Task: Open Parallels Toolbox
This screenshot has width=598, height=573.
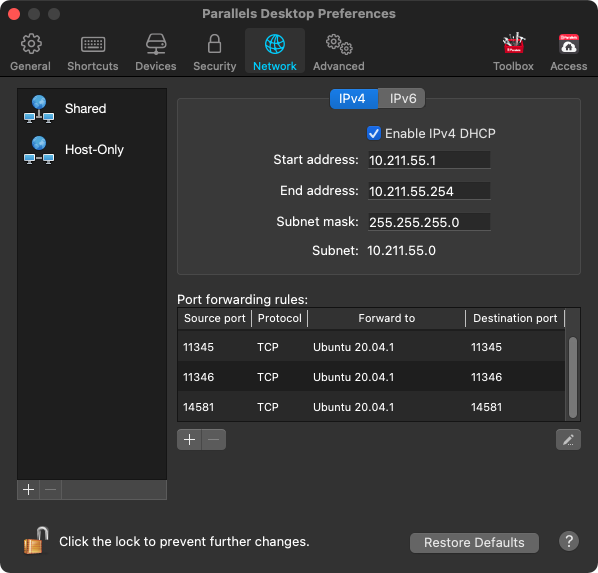Action: pyautogui.click(x=513, y=52)
